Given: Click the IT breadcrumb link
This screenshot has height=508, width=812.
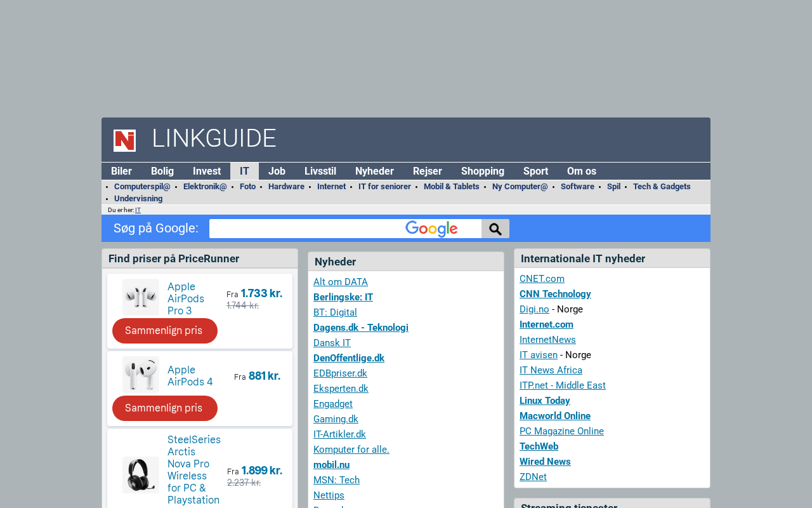Looking at the screenshot, I should (138, 210).
